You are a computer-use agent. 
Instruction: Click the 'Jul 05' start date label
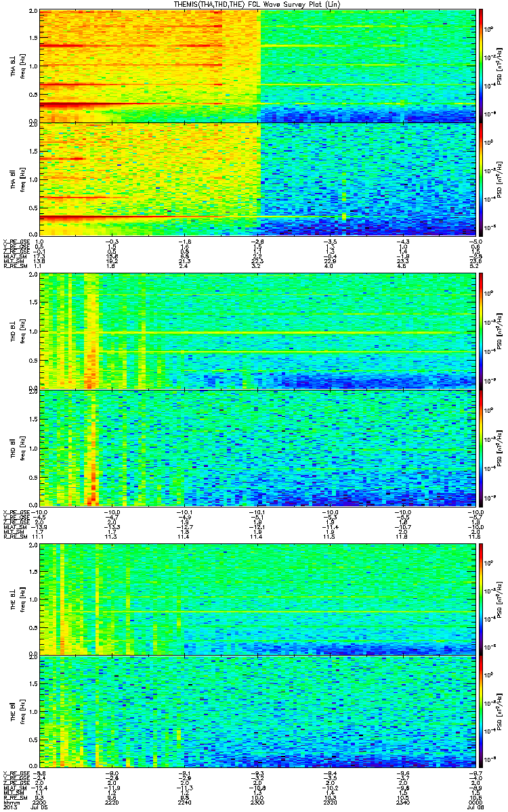[40, 809]
